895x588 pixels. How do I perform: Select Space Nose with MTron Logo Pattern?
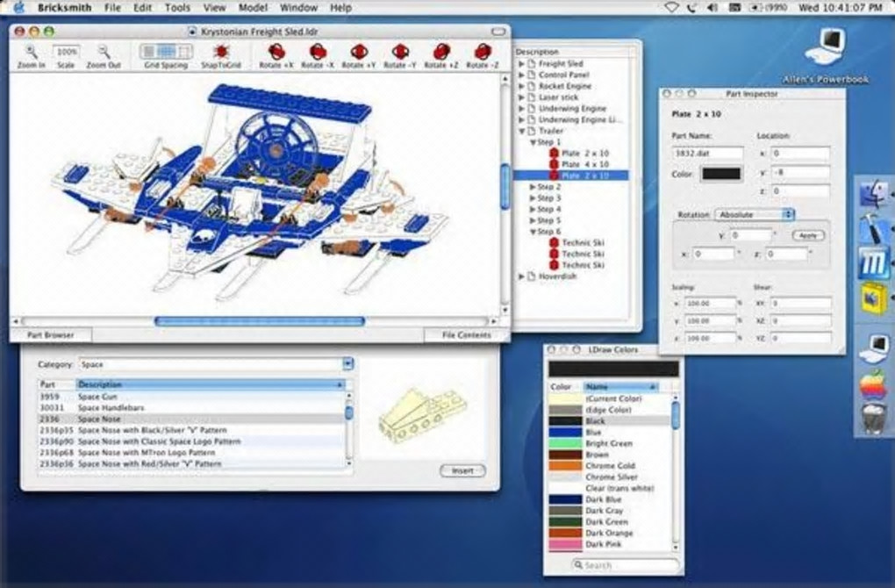[192, 453]
